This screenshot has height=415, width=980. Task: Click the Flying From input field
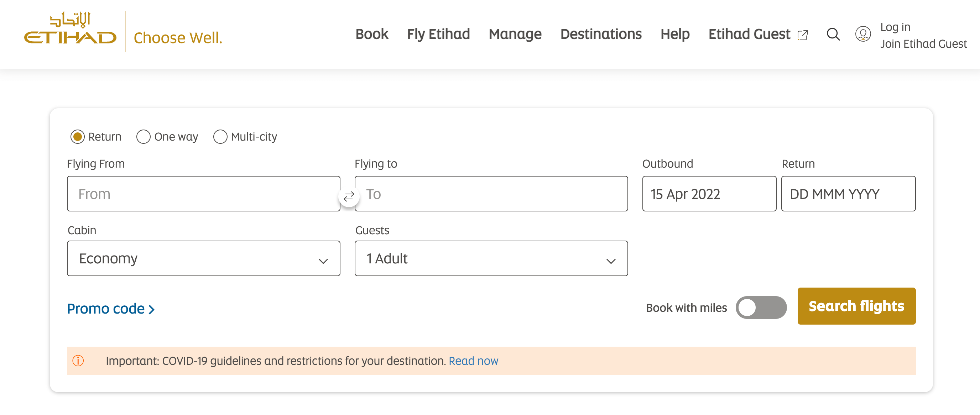pyautogui.click(x=204, y=194)
